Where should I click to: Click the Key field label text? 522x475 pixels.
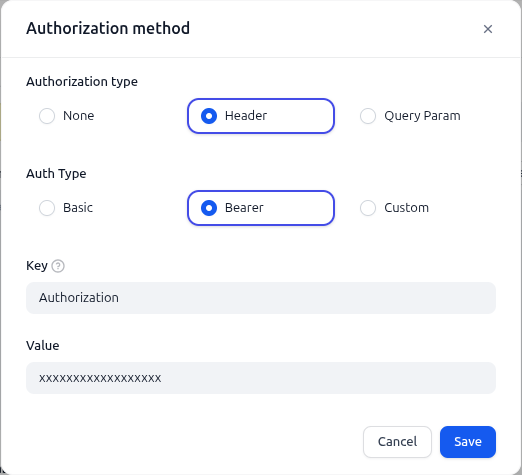tap(37, 266)
